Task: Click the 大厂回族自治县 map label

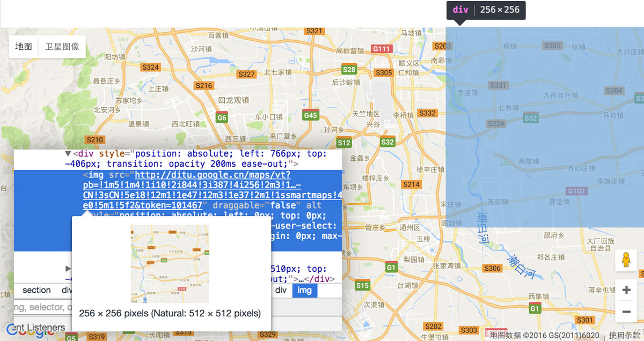Action: click(x=601, y=244)
